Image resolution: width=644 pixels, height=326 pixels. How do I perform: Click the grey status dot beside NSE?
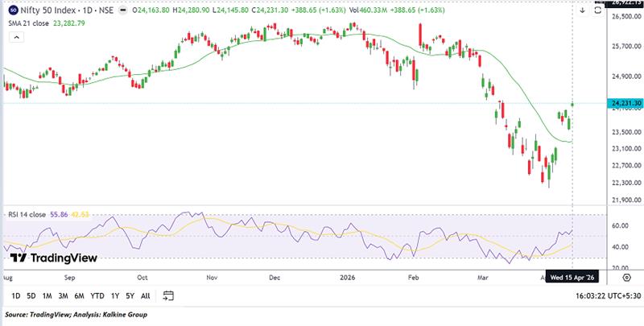click(122, 10)
